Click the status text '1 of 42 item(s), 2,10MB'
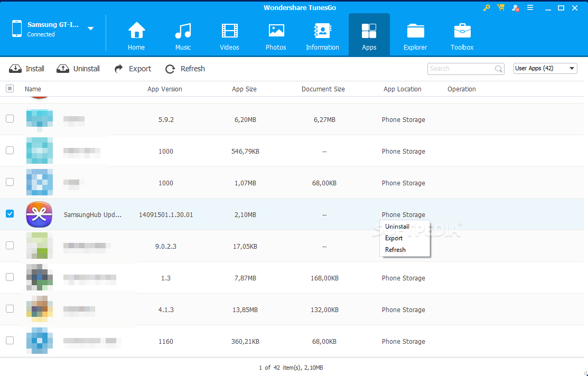Image resolution: width=588 pixels, height=376 pixels. point(291,368)
